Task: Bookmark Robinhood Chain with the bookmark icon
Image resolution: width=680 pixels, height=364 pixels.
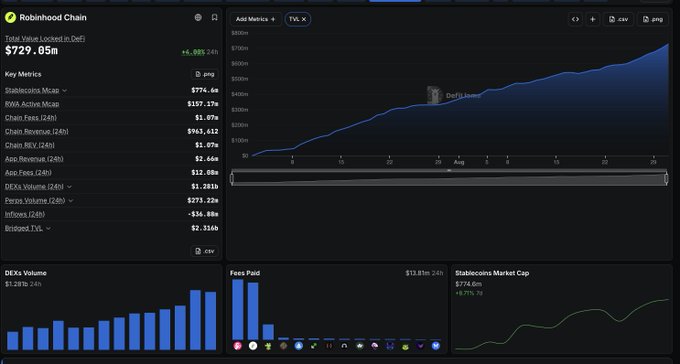Action: pyautogui.click(x=214, y=17)
